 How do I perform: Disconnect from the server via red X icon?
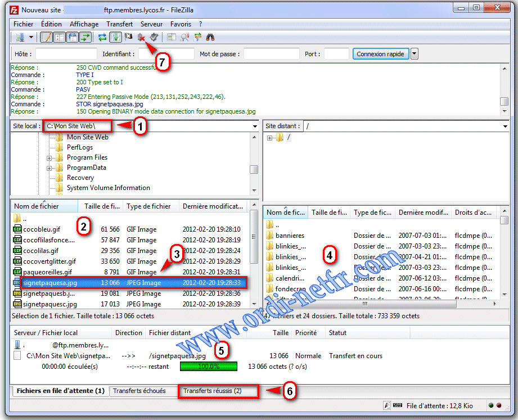(x=141, y=37)
